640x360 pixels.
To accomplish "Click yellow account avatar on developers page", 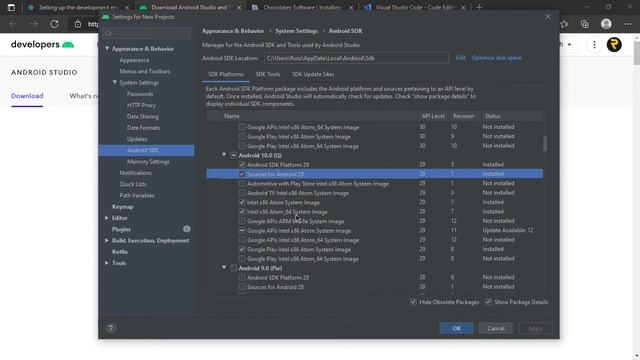I will point(614,44).
